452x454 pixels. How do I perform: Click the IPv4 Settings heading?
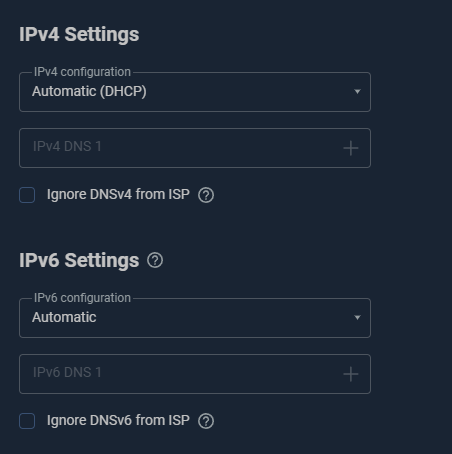pos(79,34)
